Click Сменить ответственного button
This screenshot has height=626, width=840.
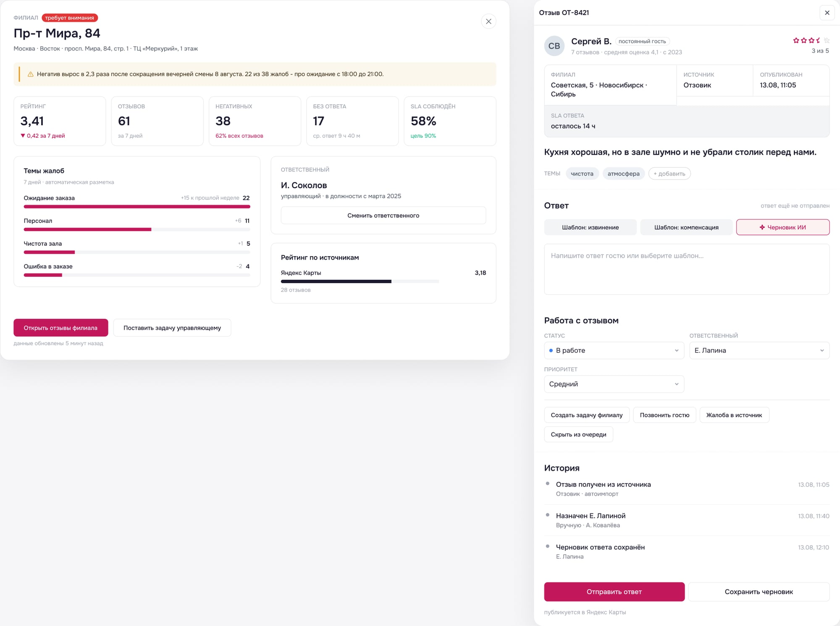pyautogui.click(x=383, y=216)
